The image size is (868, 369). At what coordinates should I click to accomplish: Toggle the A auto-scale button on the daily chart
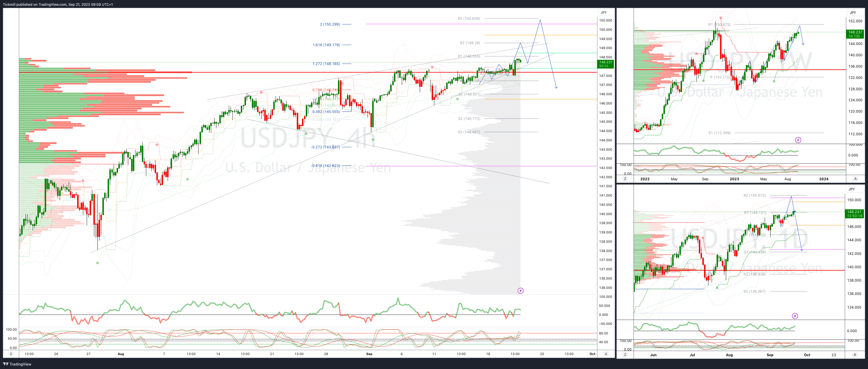pyautogui.click(x=855, y=354)
